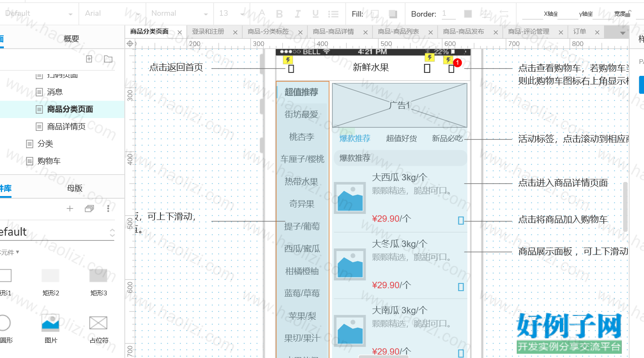Apply italic formatting in the toolbar
The height and width of the screenshot is (358, 644).
pos(298,14)
